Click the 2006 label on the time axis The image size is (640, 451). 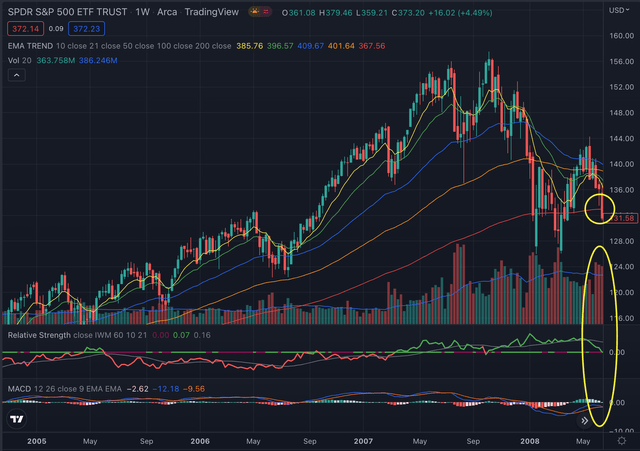tap(200, 441)
